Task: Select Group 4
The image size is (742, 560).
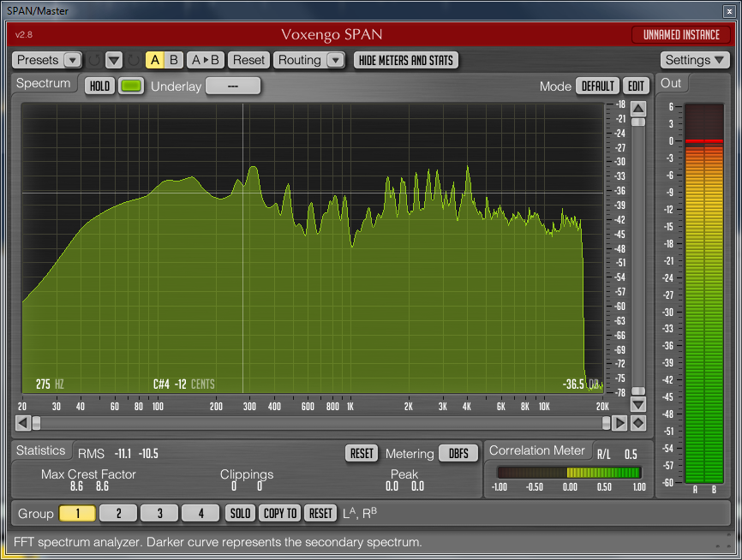Action: tap(201, 513)
